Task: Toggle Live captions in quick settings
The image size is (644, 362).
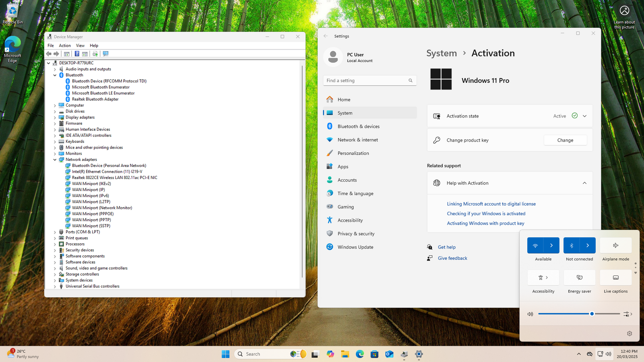Action: coord(616,278)
